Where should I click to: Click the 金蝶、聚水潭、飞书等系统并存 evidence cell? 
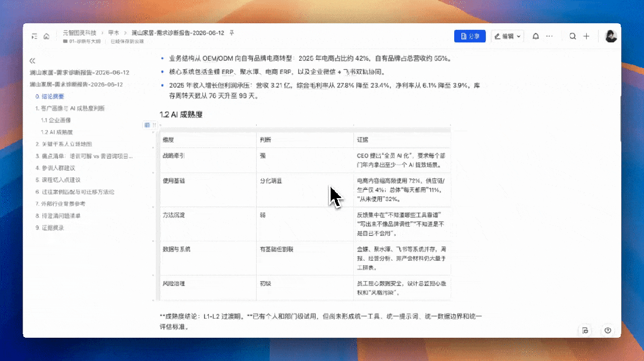click(x=402, y=258)
